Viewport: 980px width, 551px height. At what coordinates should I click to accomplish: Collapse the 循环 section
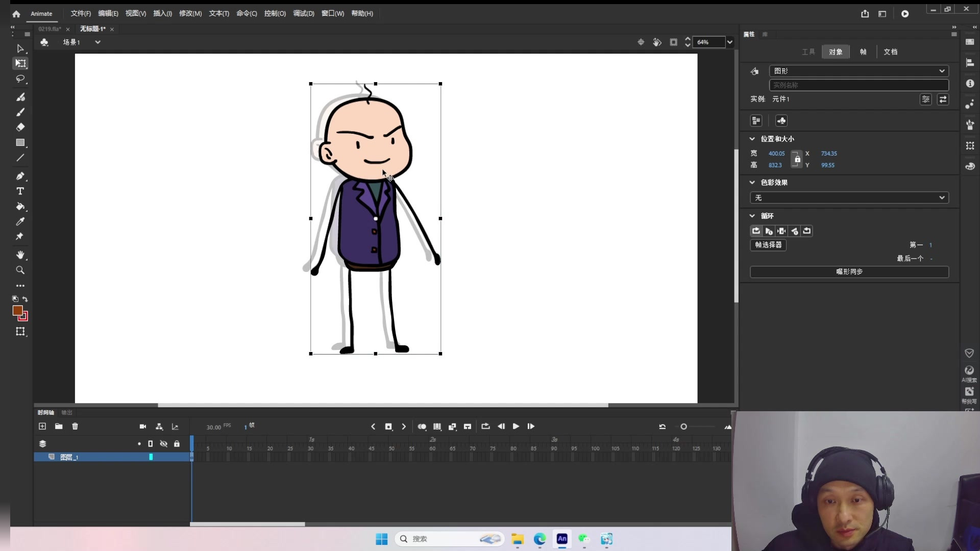point(752,216)
